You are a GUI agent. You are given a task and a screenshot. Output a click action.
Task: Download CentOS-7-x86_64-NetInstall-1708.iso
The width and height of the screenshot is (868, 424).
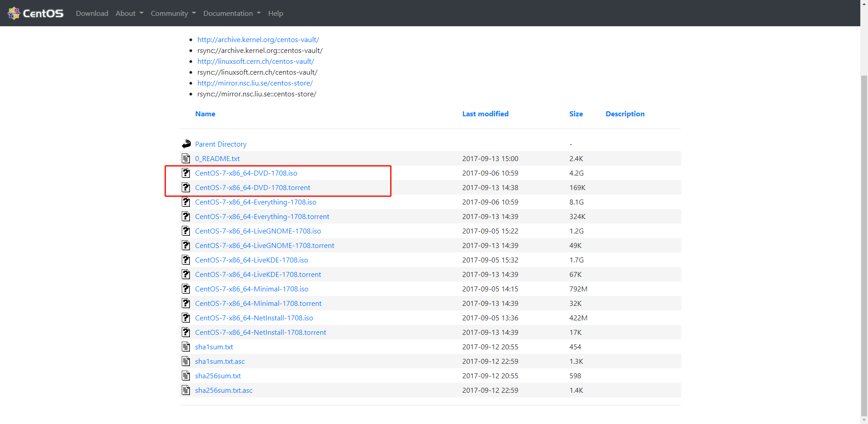coord(254,318)
